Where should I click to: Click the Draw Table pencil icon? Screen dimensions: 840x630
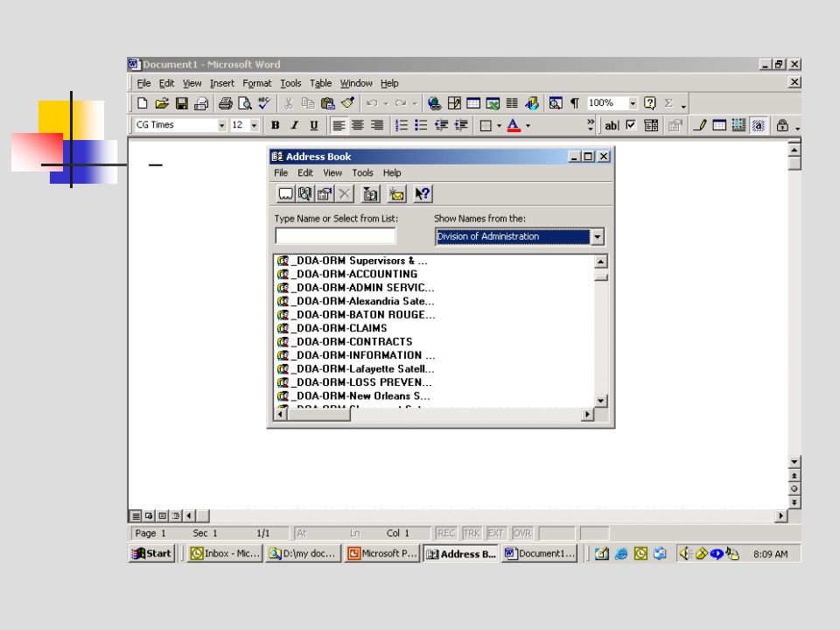coord(699,125)
